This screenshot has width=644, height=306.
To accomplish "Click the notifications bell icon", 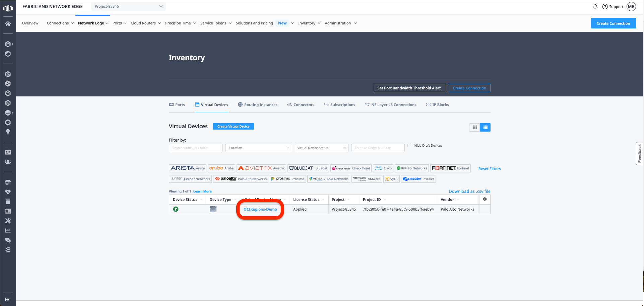I will 595,7.
